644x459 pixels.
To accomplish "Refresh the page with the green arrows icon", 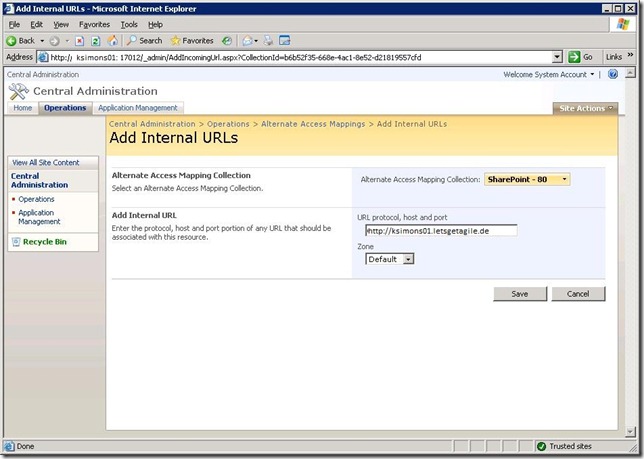I will pos(96,41).
